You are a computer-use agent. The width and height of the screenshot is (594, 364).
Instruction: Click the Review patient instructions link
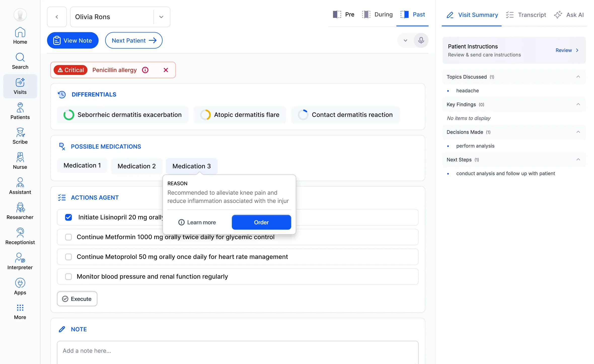pyautogui.click(x=567, y=50)
